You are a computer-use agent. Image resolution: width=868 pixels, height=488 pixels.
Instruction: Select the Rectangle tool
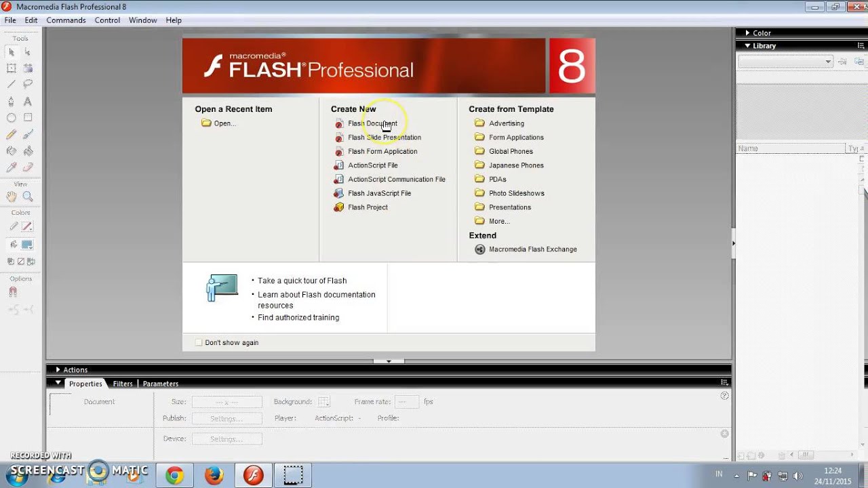pos(28,117)
